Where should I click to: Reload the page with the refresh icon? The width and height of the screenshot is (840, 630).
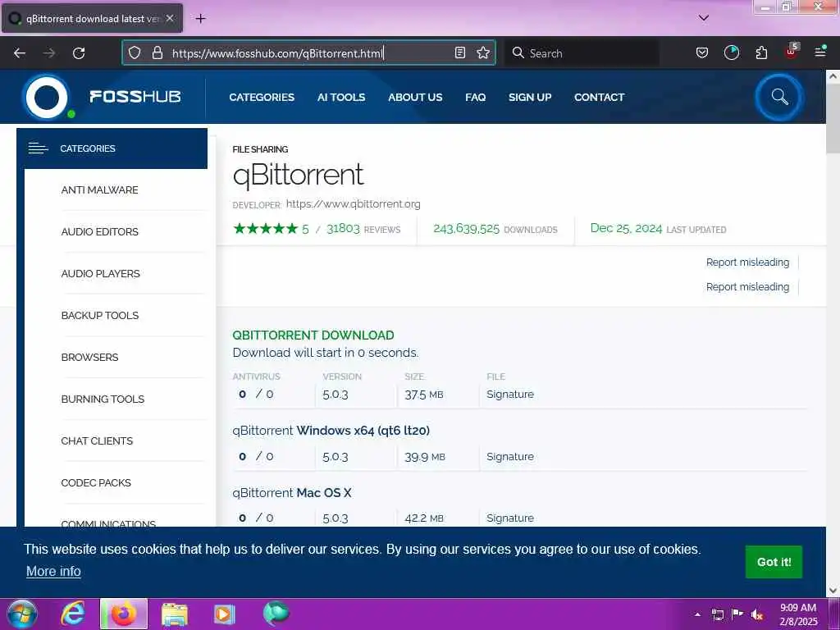[x=79, y=53]
